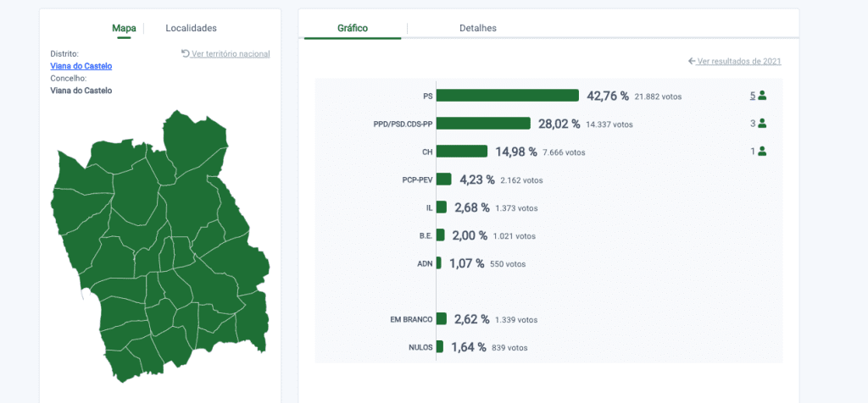Go to Ver território nacional link
The width and height of the screenshot is (868, 403).
click(231, 53)
